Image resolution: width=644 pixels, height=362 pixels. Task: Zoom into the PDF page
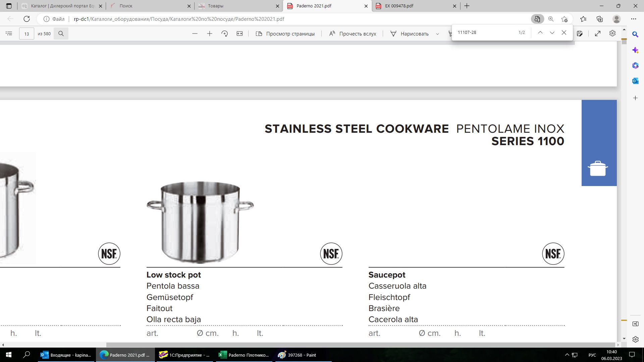click(x=210, y=34)
